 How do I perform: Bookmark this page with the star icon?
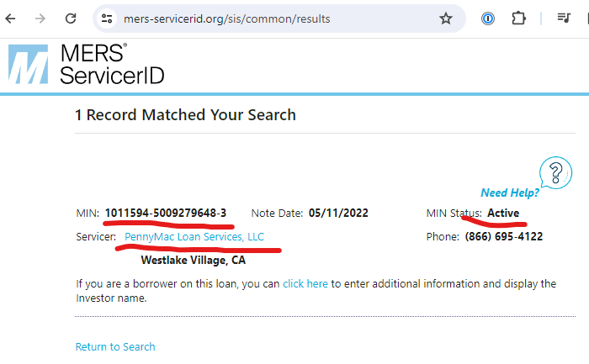click(446, 18)
